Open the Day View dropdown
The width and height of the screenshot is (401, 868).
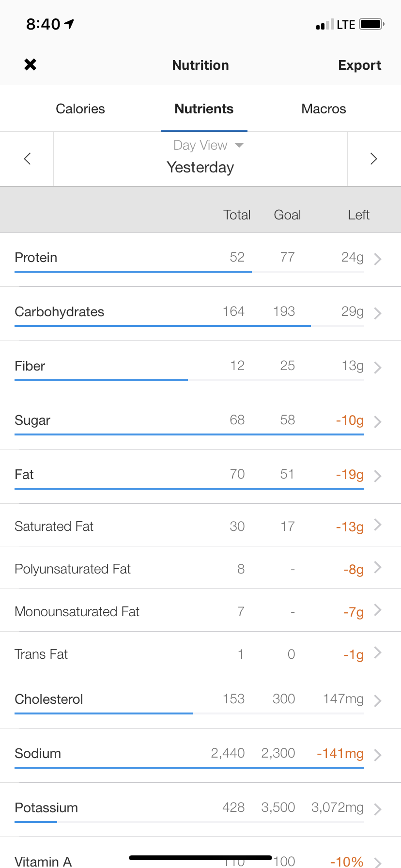pos(208,145)
